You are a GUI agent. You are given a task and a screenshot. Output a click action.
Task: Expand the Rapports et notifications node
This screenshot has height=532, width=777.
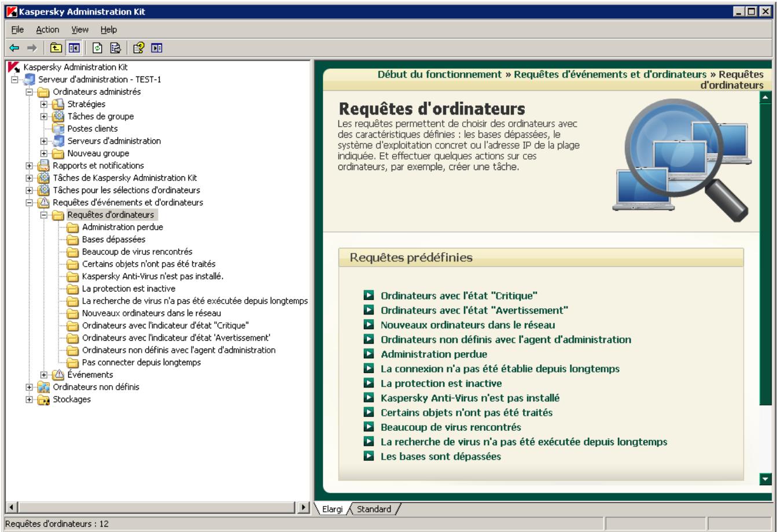point(30,165)
